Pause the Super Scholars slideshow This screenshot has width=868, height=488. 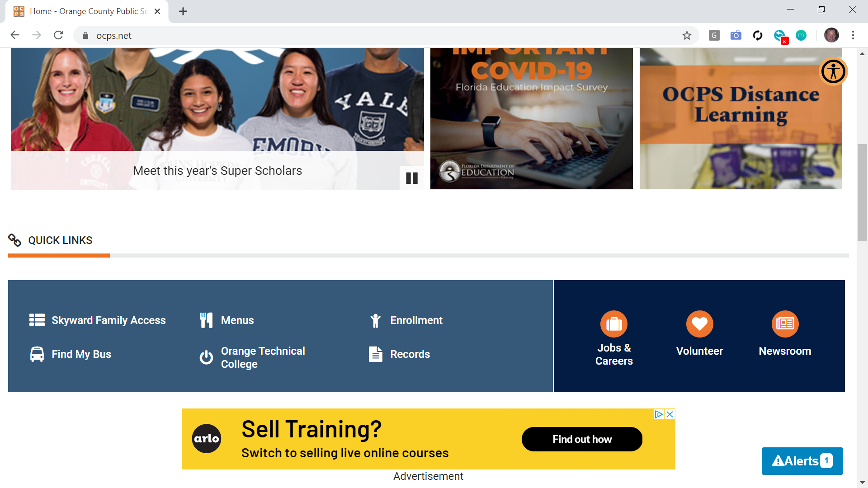411,178
